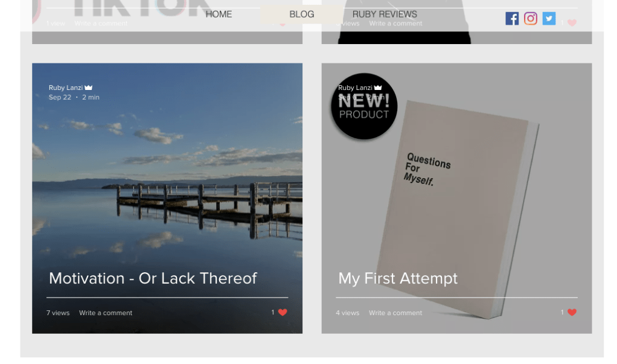The image size is (617, 364).
Task: Write a comment on the Motivation post
Action: [106, 313]
